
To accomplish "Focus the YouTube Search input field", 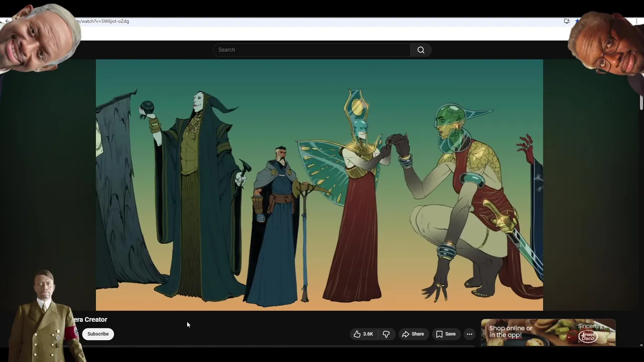I will pyautogui.click(x=311, y=50).
